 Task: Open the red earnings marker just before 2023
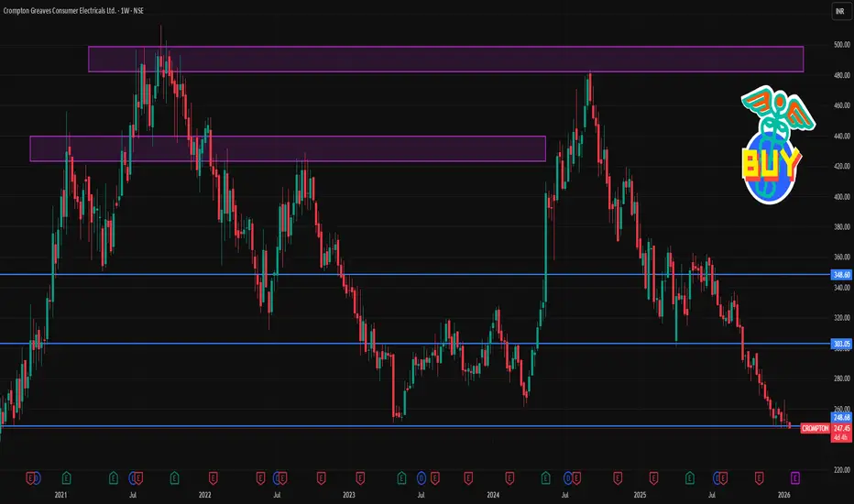321,478
